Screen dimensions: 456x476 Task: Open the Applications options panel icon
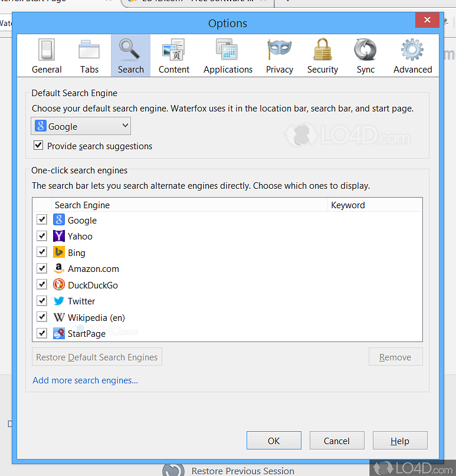pyautogui.click(x=227, y=49)
